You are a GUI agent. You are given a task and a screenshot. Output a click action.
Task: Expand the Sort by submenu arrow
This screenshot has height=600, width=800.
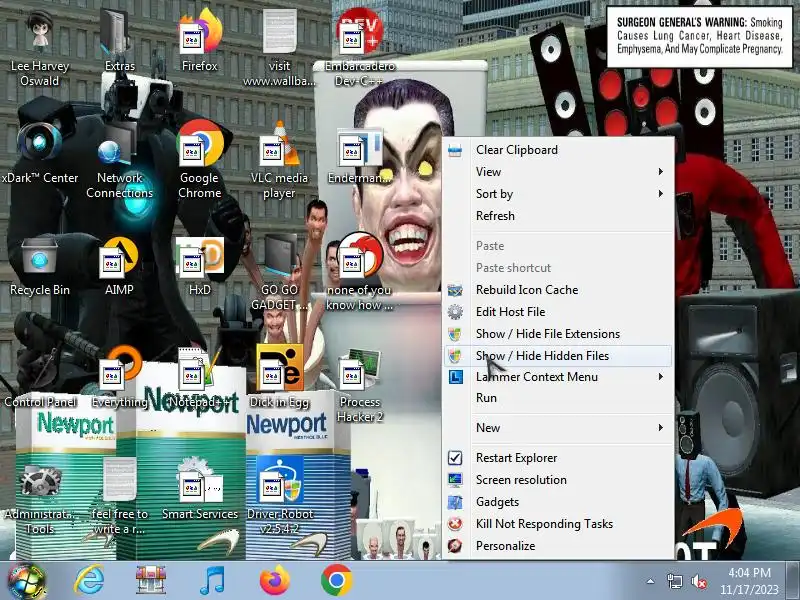click(x=660, y=193)
